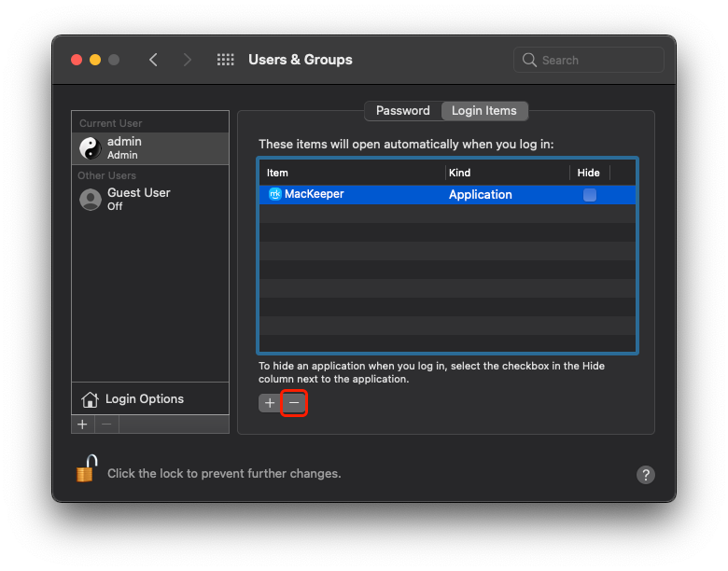Image resolution: width=728 pixels, height=571 pixels.
Task: Click the Search field
Action: click(589, 60)
